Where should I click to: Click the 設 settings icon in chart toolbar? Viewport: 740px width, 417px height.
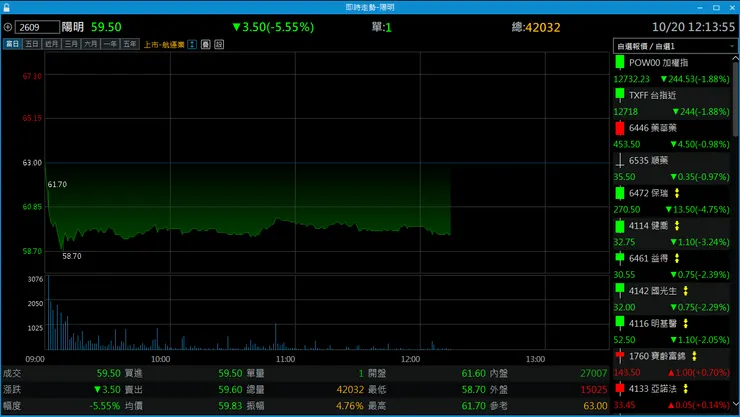click(219, 44)
